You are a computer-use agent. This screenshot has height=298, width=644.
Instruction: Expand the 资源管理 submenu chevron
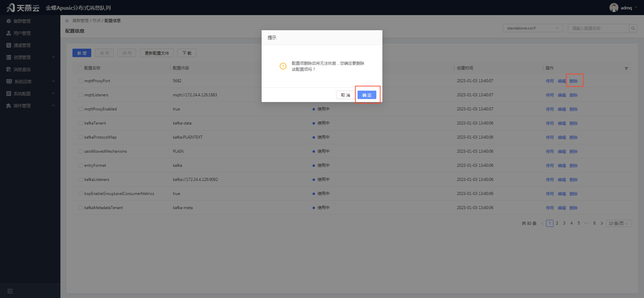(x=53, y=57)
